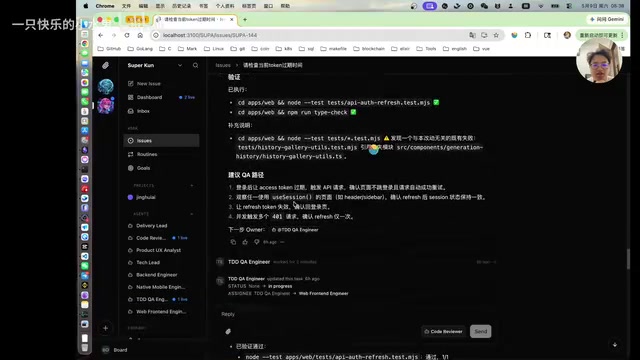
Task: Copy the comment with the copy icon
Action: [x=233, y=242]
